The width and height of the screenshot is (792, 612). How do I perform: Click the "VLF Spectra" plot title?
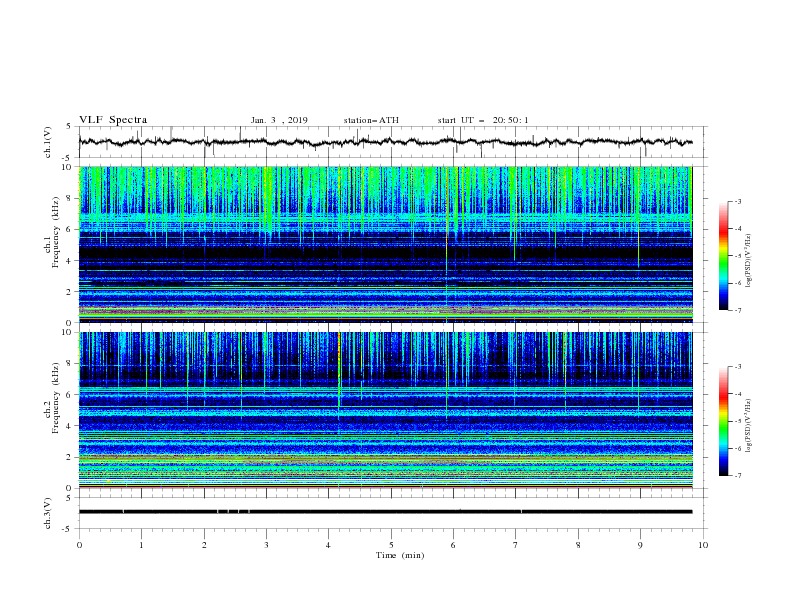click(x=113, y=120)
